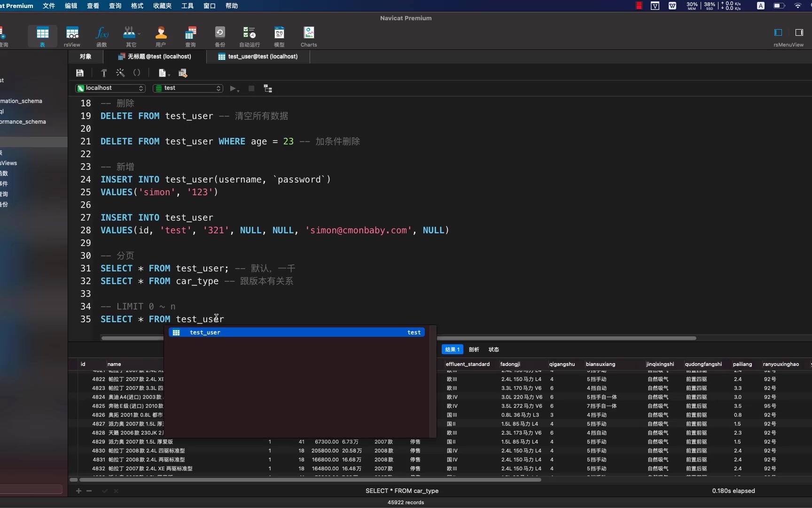
Task: Toggle the right sidebar panel view
Action: coord(799,32)
